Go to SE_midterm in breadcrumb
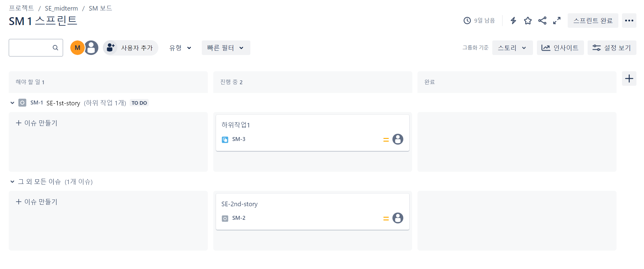The width and height of the screenshot is (644, 269). 61,8
